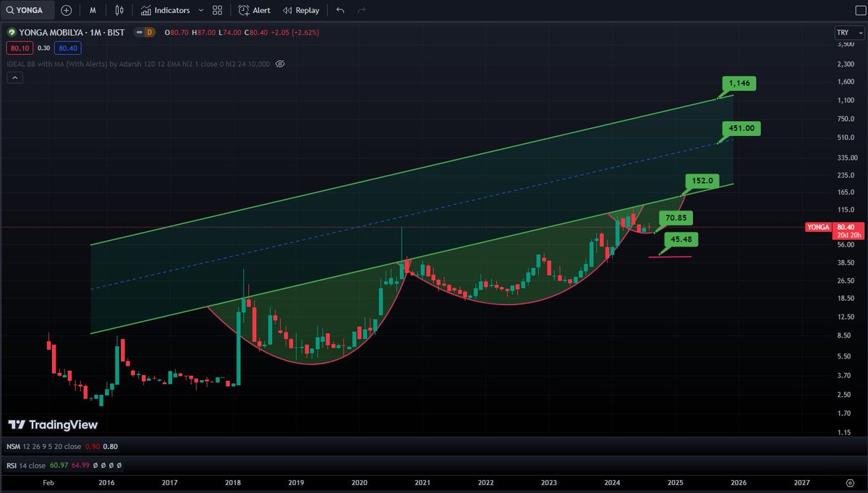The width and height of the screenshot is (868, 493).
Task: Collapse the indicator legend with chevron arrow
Action: coord(14,78)
